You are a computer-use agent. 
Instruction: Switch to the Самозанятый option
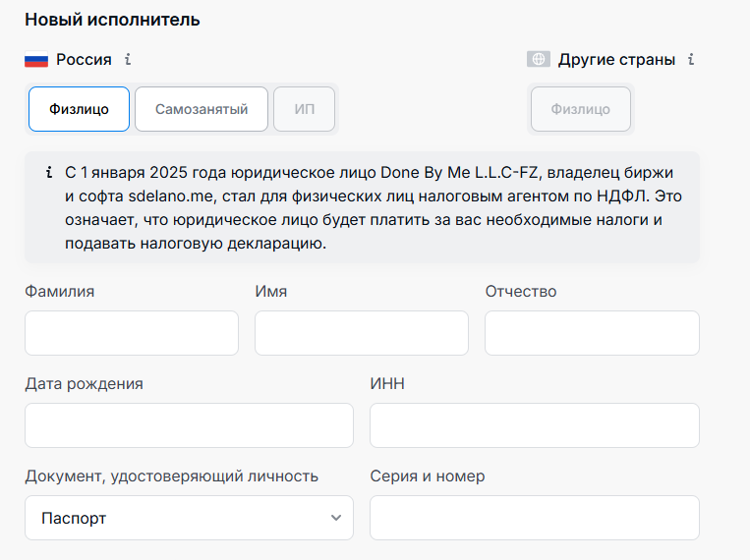[202, 109]
